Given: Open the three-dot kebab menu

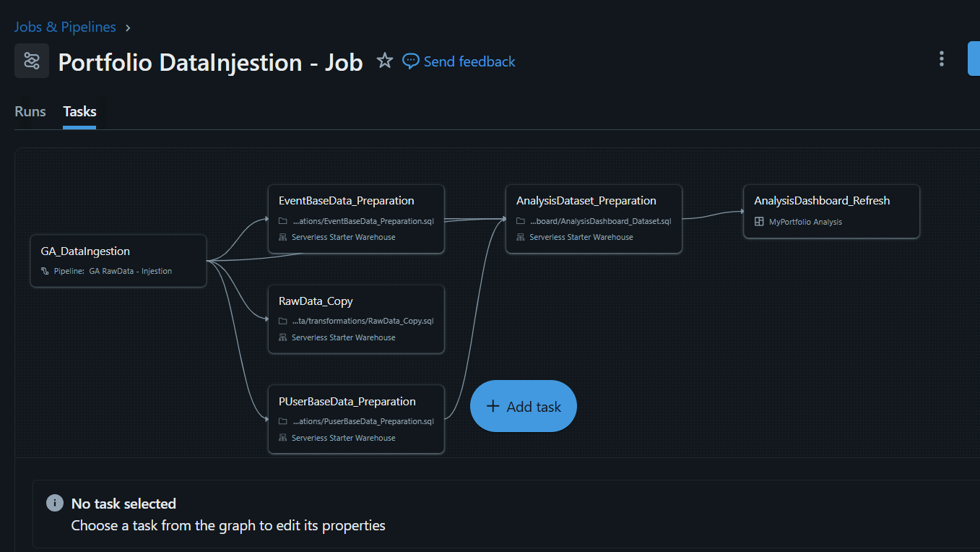Looking at the screenshot, I should [x=941, y=59].
